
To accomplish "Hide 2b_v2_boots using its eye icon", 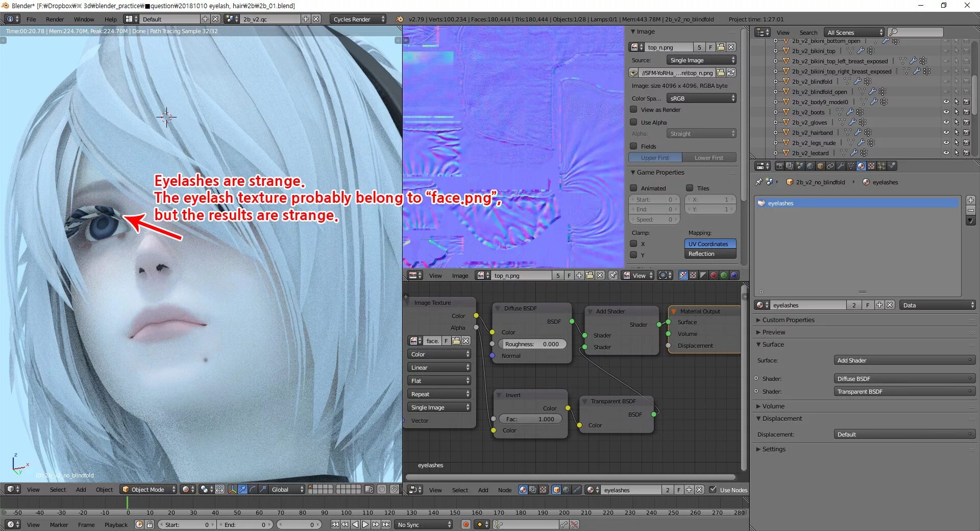I will (x=946, y=112).
